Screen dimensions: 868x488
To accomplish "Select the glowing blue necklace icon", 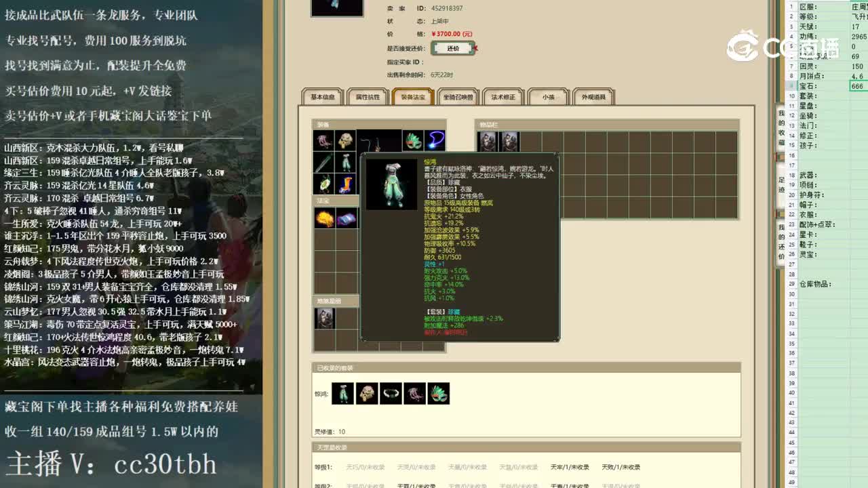I will (435, 141).
